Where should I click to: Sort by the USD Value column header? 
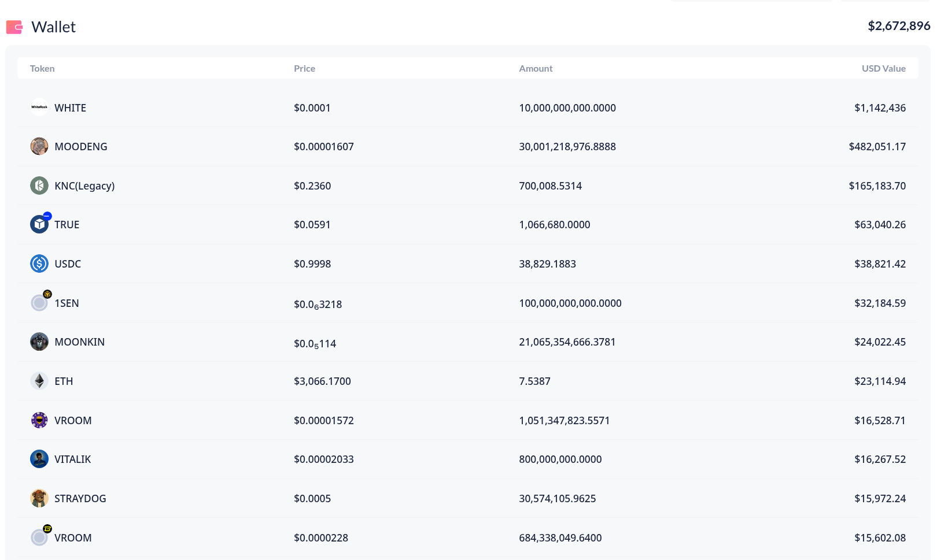tap(883, 68)
